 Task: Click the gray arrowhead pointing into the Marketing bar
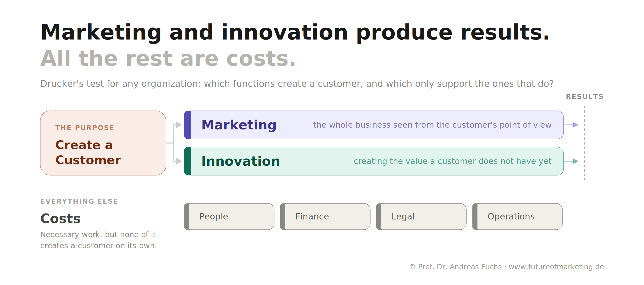point(179,125)
